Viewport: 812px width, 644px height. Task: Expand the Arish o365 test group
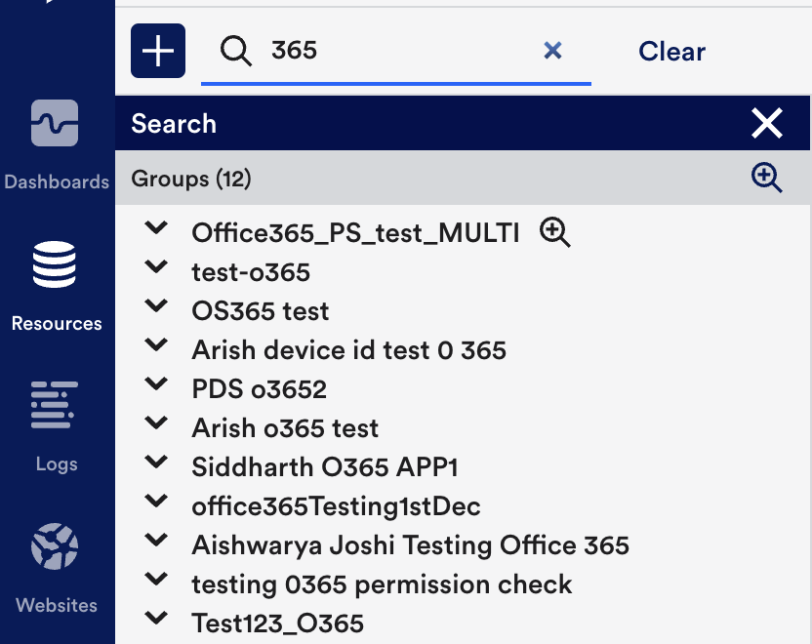[156, 423]
